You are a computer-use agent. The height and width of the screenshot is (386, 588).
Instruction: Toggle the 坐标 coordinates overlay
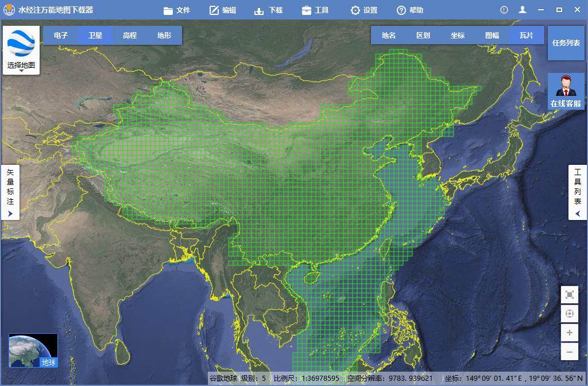point(457,35)
